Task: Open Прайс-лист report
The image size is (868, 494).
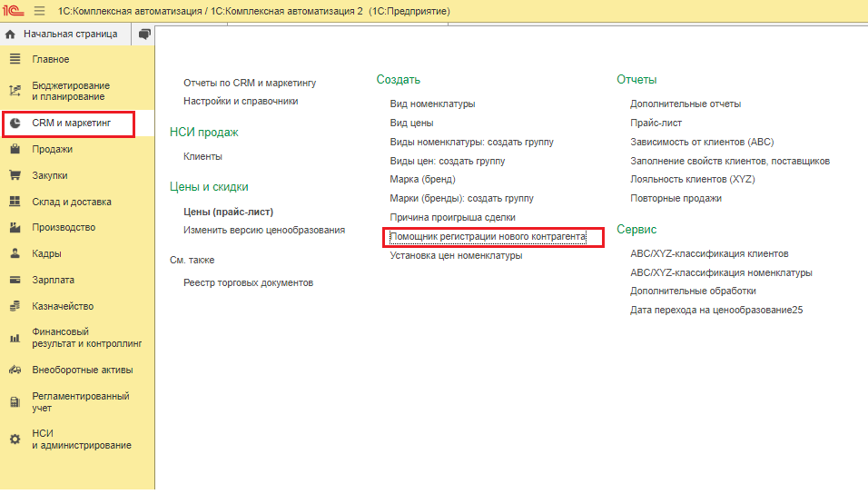Action: [x=656, y=123]
